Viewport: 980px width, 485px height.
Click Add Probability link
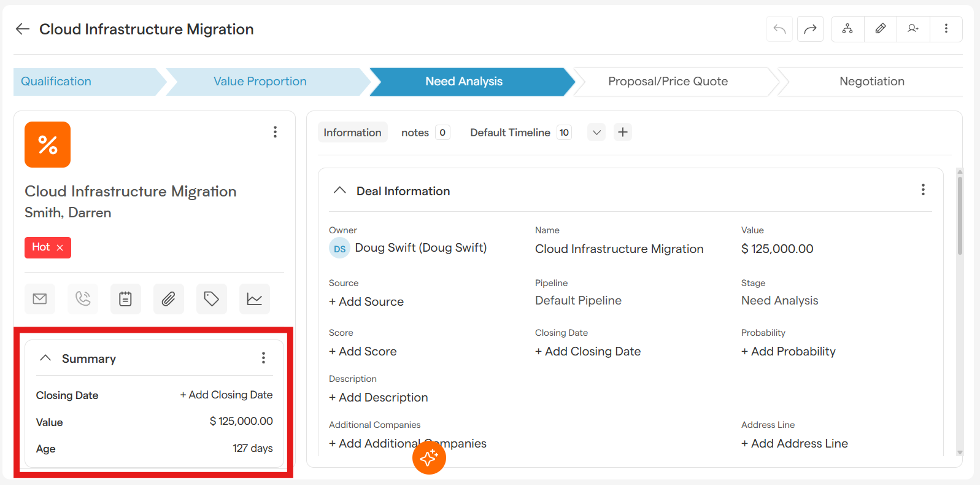(789, 351)
